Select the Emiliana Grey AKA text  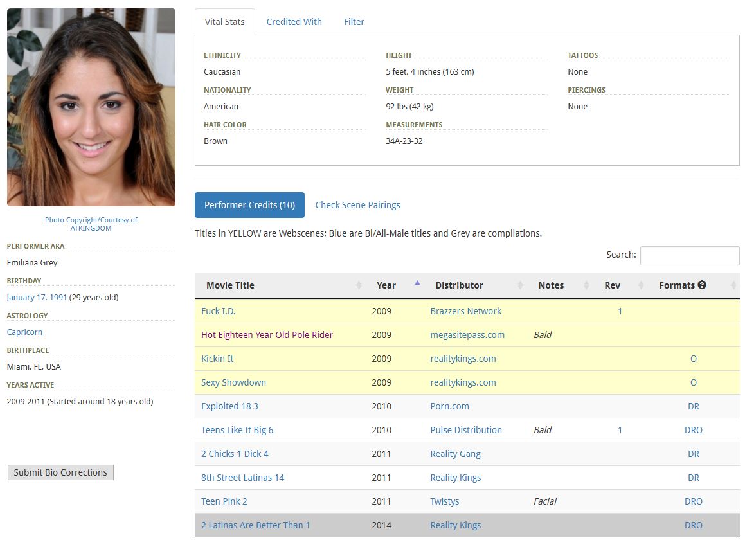click(32, 263)
